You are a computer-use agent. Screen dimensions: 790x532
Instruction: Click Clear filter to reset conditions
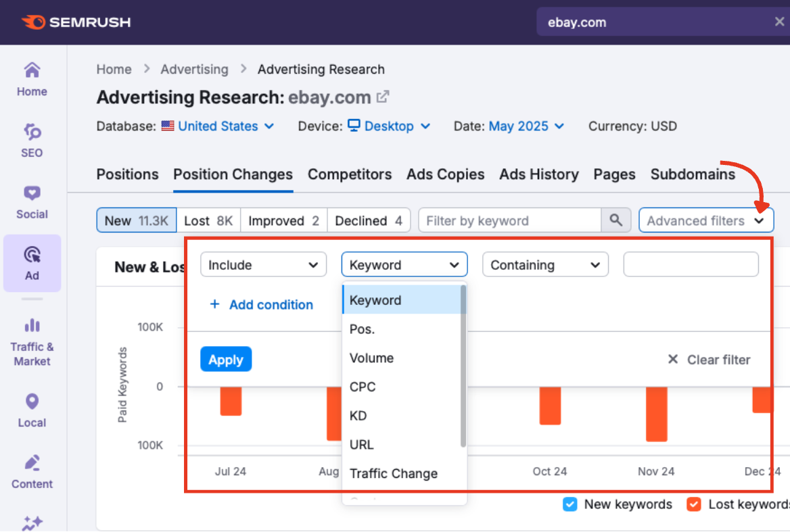pyautogui.click(x=710, y=359)
